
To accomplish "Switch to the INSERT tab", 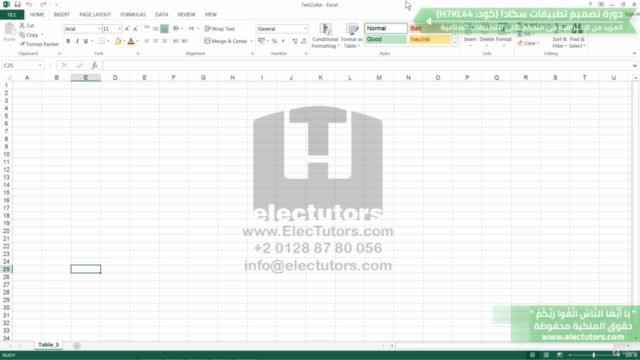I will click(x=62, y=15).
